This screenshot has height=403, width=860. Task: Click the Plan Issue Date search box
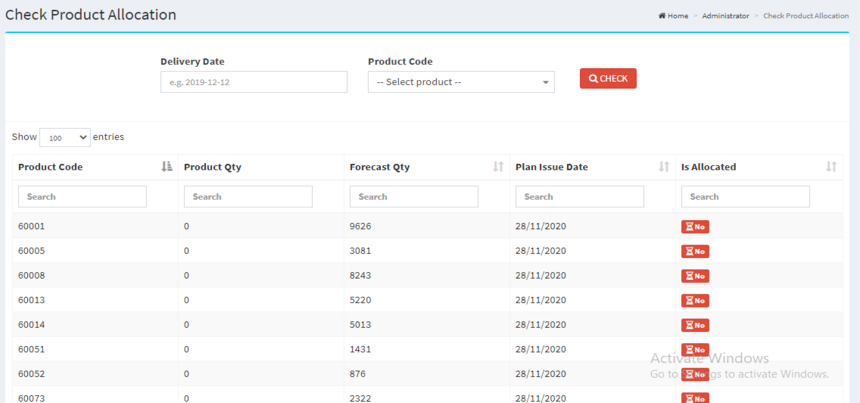pos(579,197)
